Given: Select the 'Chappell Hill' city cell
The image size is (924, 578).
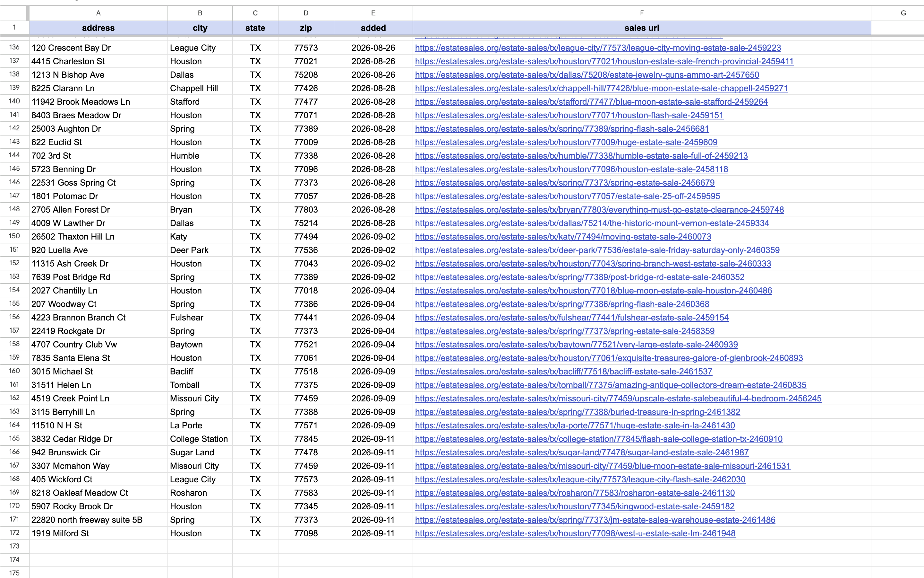Looking at the screenshot, I should (x=200, y=88).
